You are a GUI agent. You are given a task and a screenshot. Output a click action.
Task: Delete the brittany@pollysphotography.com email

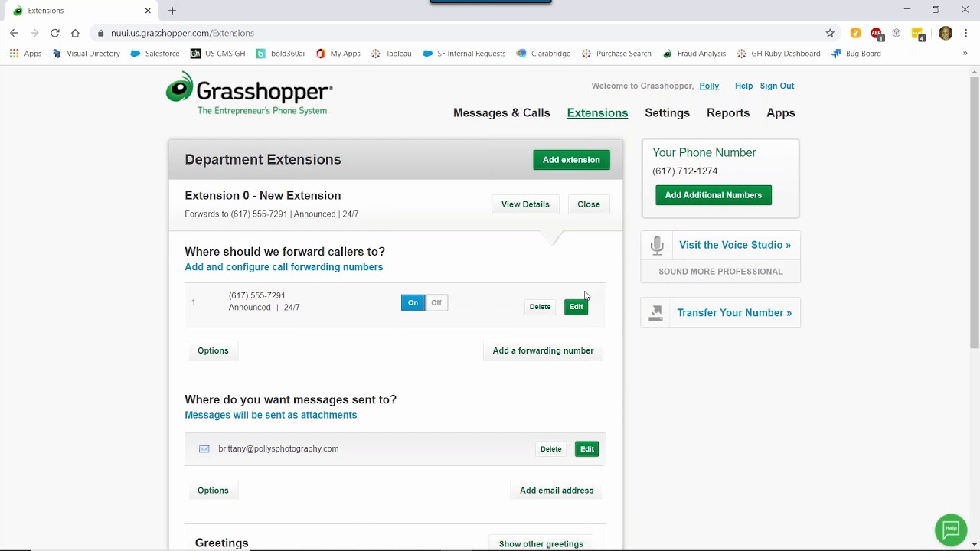tap(550, 449)
